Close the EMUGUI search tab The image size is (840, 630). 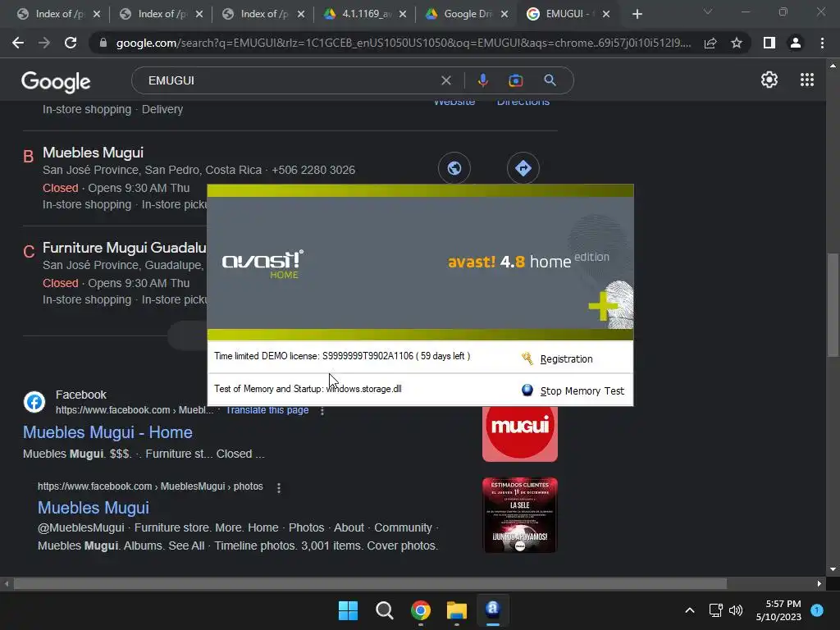pos(606,15)
